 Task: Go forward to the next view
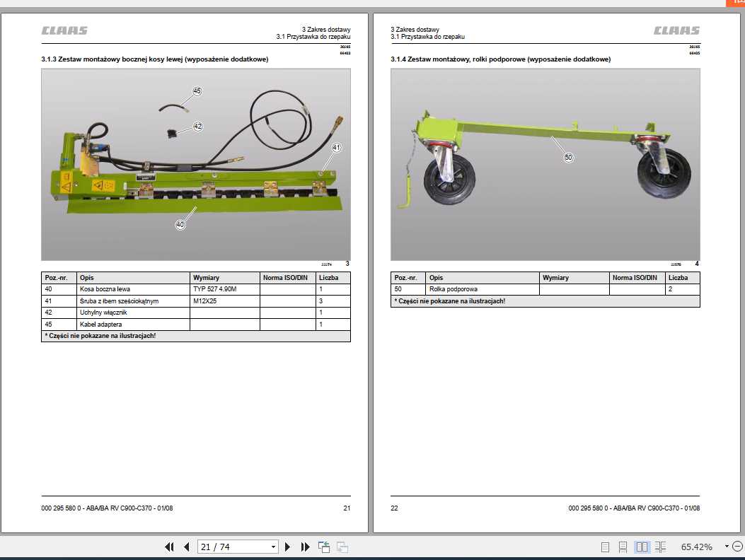point(341,547)
